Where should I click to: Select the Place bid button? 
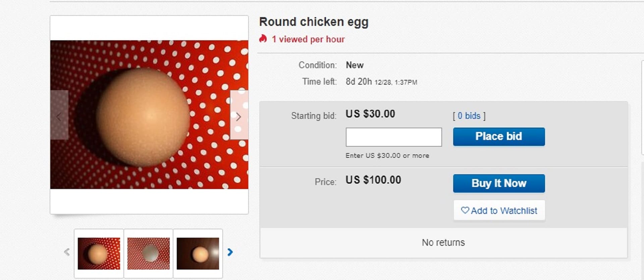pos(498,136)
